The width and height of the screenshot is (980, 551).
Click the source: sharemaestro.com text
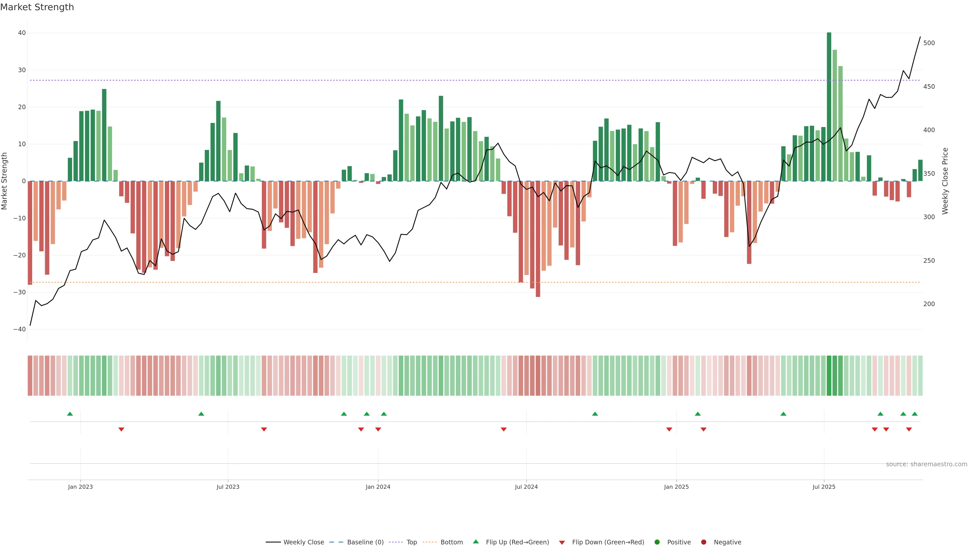[926, 464]
